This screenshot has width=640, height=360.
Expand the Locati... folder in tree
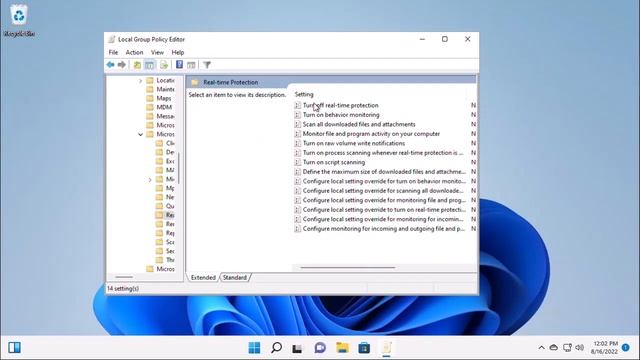(140, 81)
